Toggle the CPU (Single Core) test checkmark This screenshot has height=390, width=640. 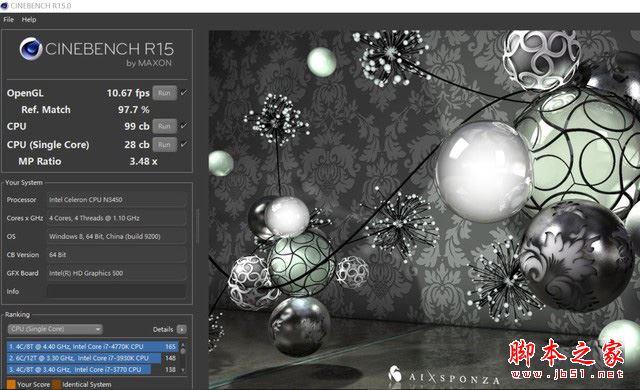pos(184,144)
